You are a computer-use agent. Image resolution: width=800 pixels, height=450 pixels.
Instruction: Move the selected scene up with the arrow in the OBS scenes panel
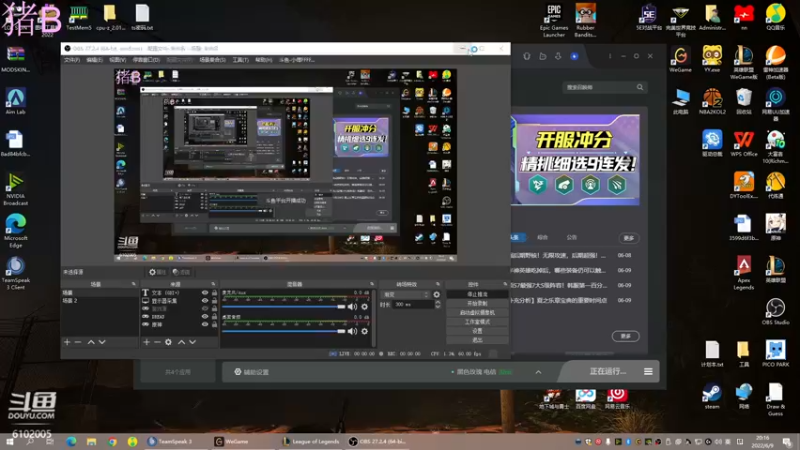click(91, 342)
